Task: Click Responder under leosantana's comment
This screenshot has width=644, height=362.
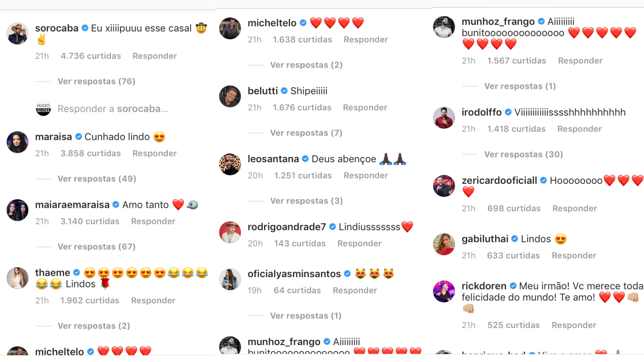Action: [366, 175]
